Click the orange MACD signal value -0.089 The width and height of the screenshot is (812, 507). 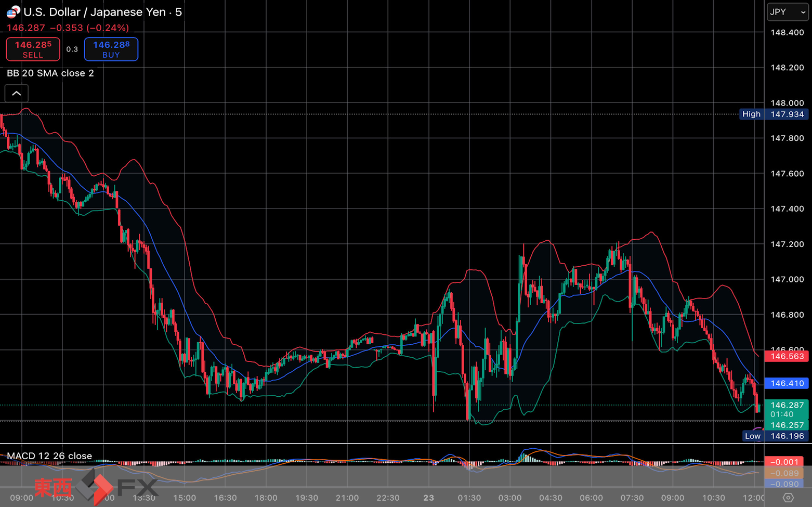pyautogui.click(x=784, y=473)
